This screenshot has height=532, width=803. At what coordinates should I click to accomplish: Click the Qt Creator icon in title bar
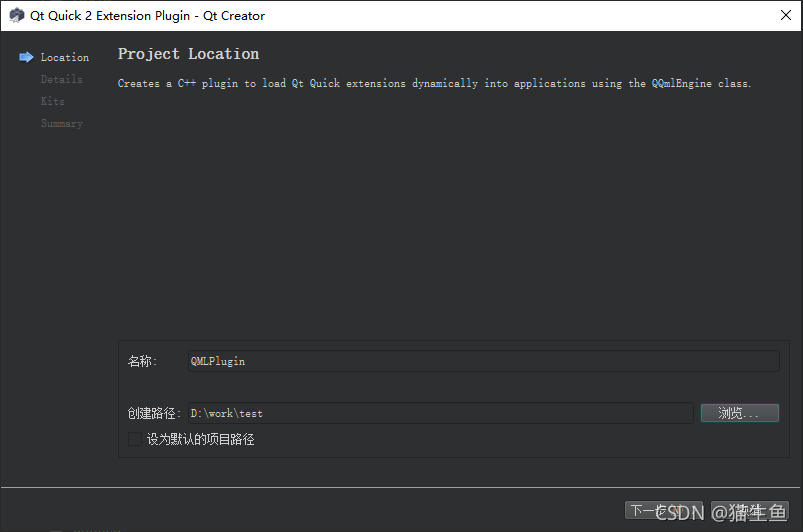(x=16, y=15)
